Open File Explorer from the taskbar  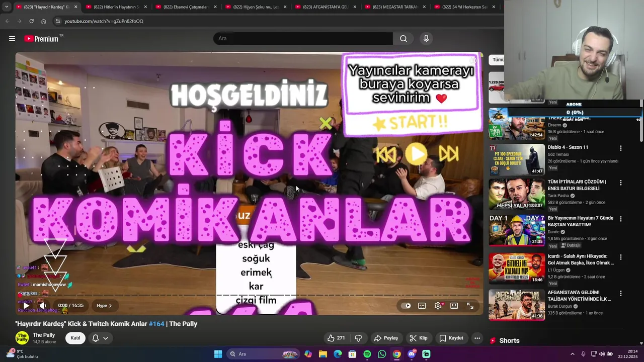pyautogui.click(x=323, y=354)
